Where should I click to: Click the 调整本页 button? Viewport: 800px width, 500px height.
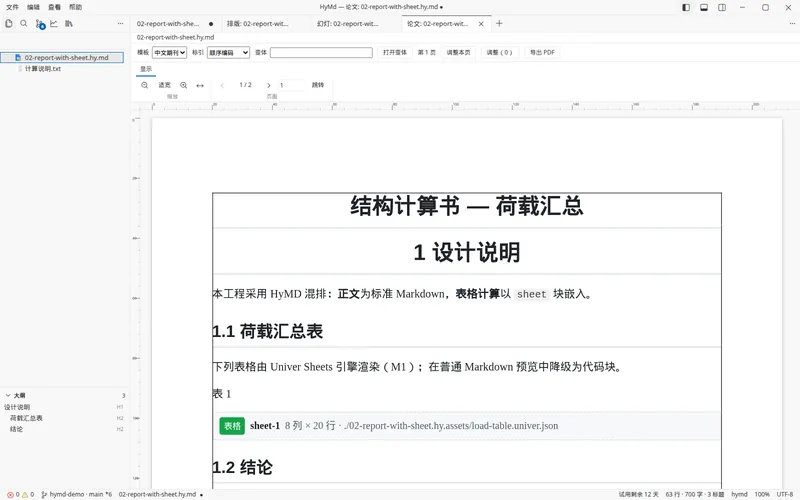[458, 53]
